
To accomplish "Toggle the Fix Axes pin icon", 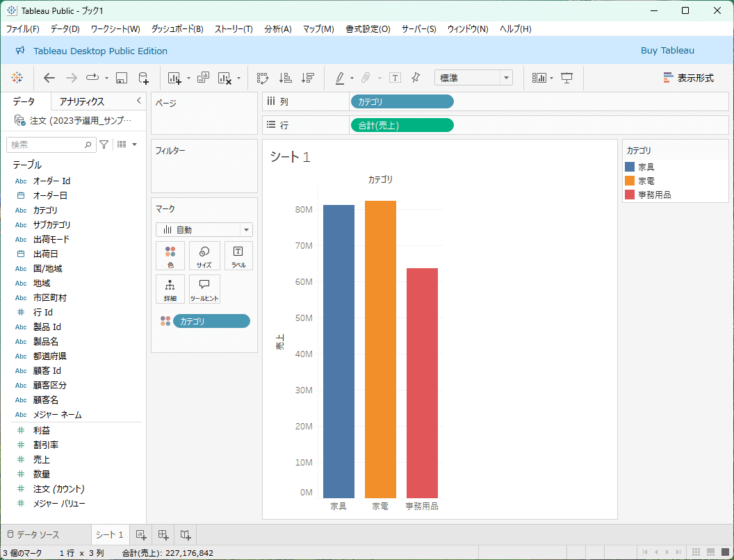I will click(x=415, y=78).
